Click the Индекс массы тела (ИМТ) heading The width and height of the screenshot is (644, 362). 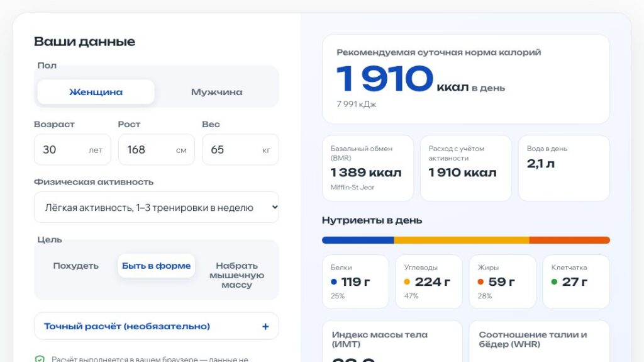379,339
